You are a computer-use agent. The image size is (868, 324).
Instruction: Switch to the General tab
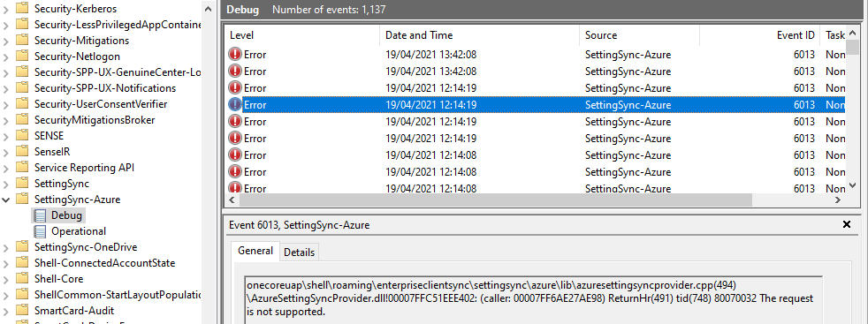pyautogui.click(x=255, y=251)
